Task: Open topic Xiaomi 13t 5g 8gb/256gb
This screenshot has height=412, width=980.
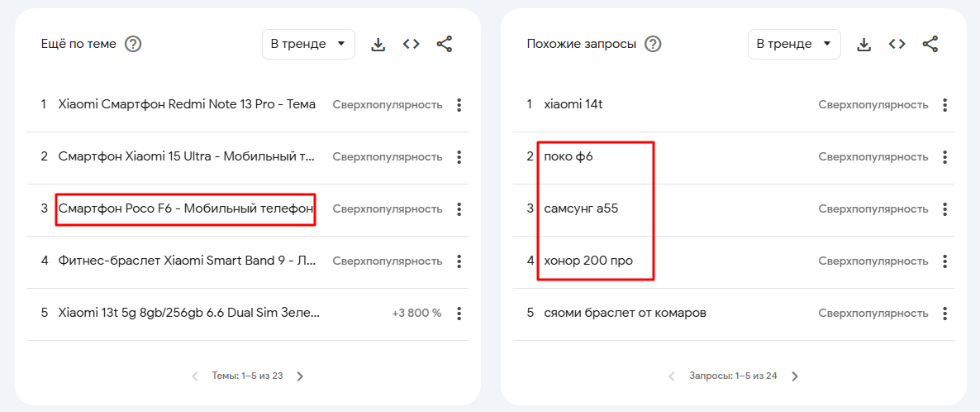Action: [188, 312]
